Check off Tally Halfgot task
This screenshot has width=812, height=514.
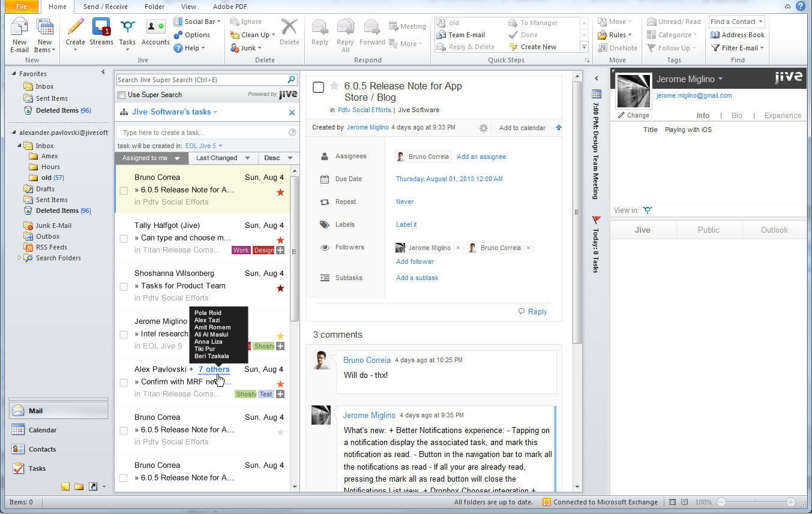(124, 239)
